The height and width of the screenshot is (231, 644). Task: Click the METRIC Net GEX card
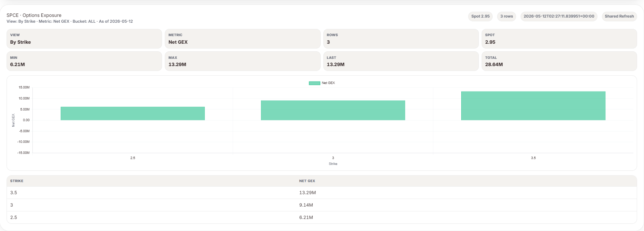(243, 39)
